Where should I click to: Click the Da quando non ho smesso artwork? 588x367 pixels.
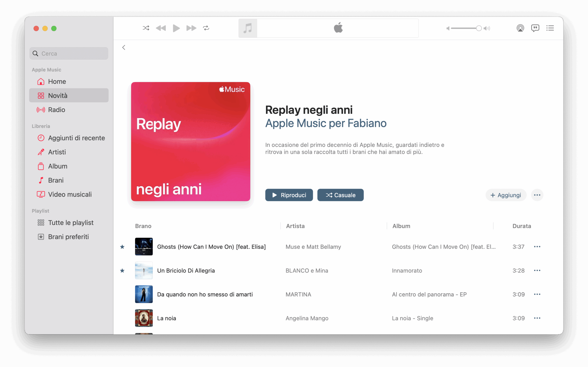pos(144,294)
